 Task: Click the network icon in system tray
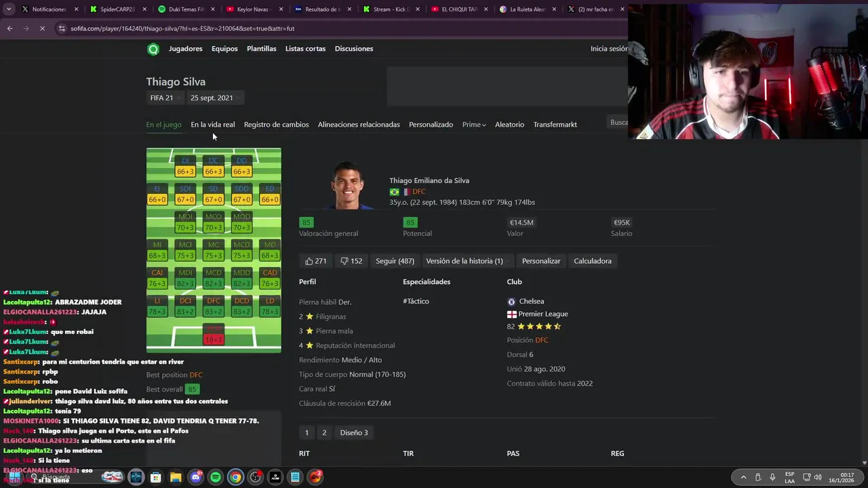807,477
